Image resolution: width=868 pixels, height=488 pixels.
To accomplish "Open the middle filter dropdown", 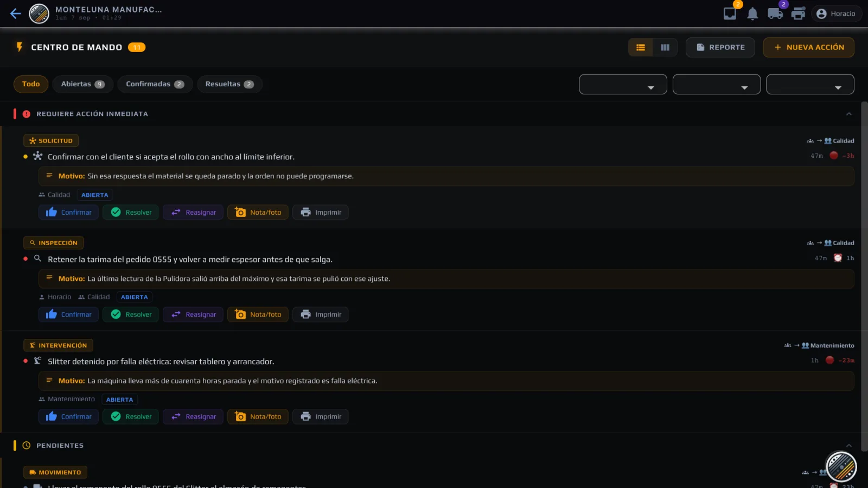I will click(x=717, y=84).
